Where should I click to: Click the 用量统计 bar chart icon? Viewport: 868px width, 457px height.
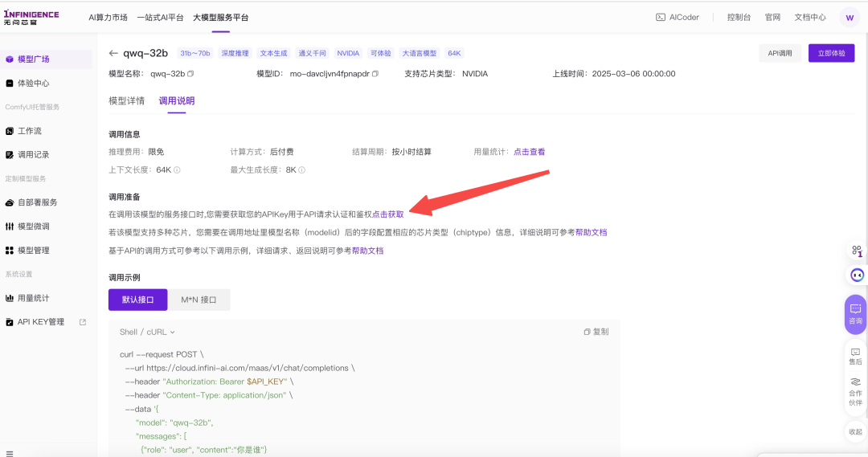click(x=10, y=298)
